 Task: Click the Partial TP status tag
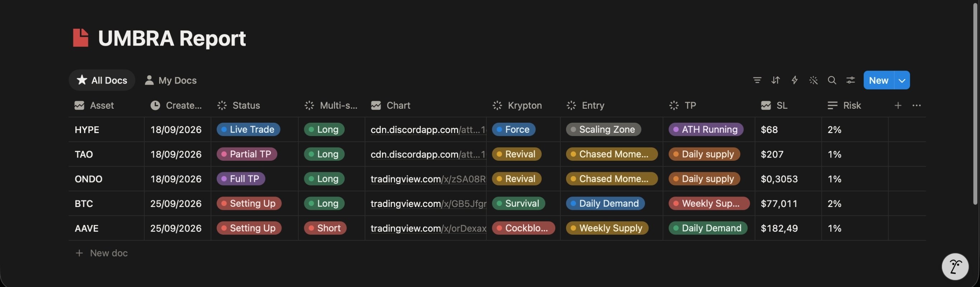[247, 154]
